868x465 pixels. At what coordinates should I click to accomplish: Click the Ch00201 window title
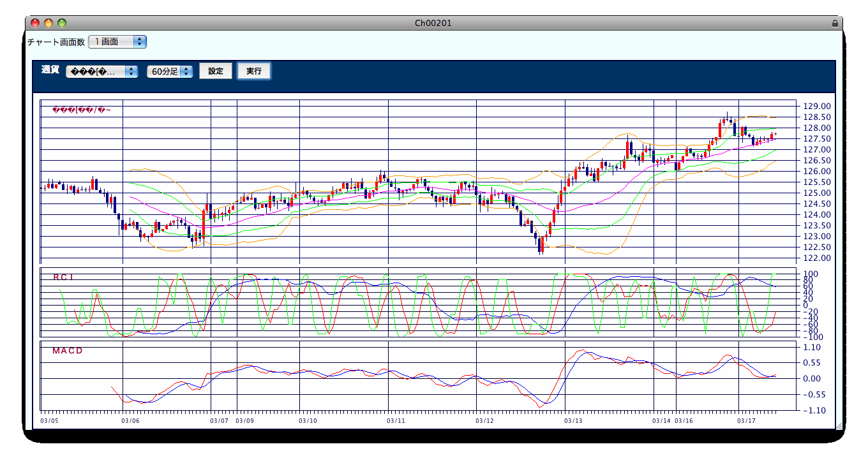[x=433, y=23]
